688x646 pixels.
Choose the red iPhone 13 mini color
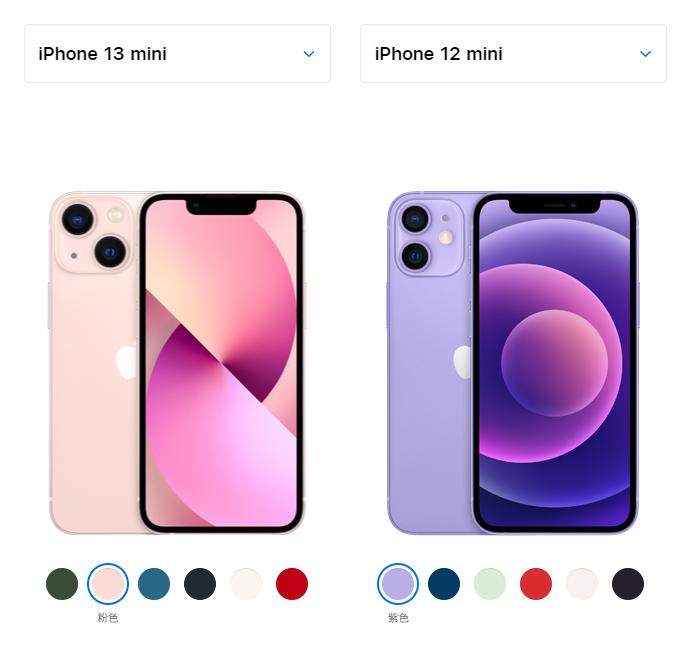(x=292, y=584)
